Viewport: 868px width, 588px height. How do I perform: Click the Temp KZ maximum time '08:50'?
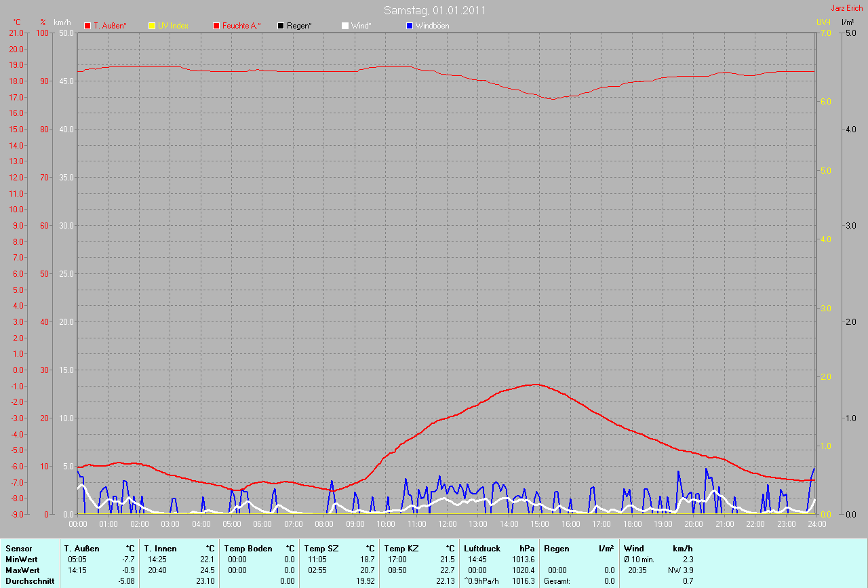tap(397, 570)
